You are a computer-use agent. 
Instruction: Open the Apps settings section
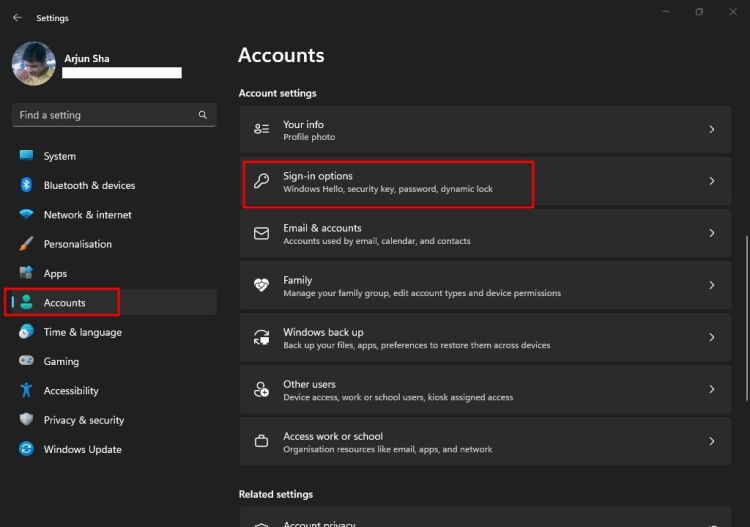pyautogui.click(x=55, y=274)
